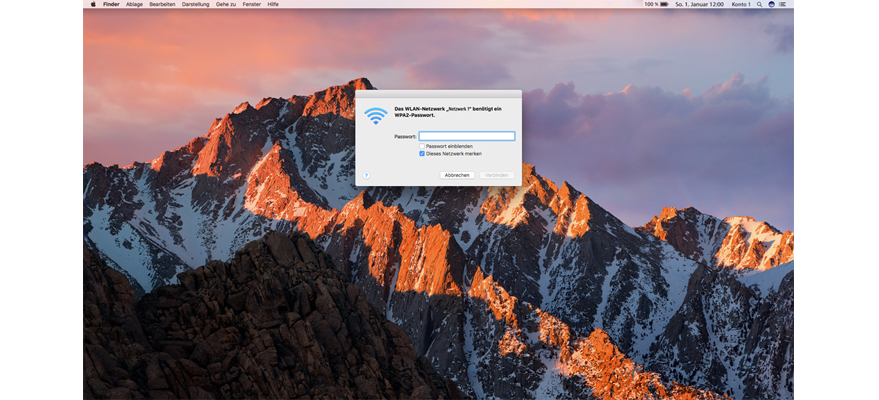Open the Finder menu

[x=111, y=4]
